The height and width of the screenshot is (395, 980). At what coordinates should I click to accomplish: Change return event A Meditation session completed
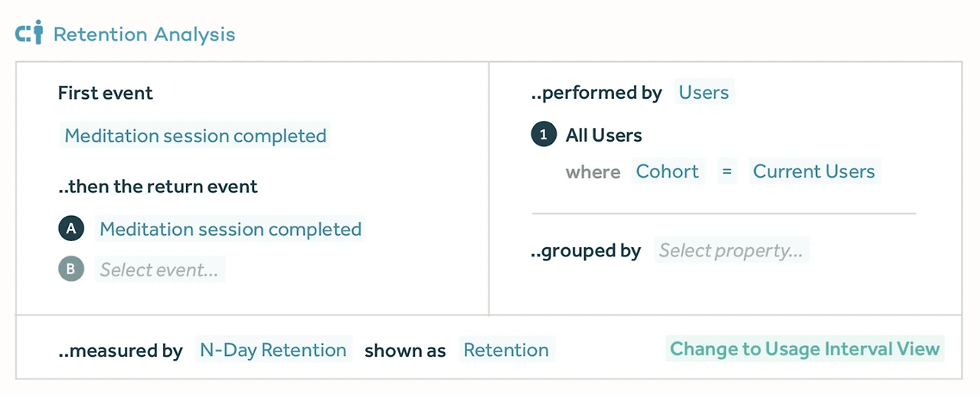tap(230, 229)
